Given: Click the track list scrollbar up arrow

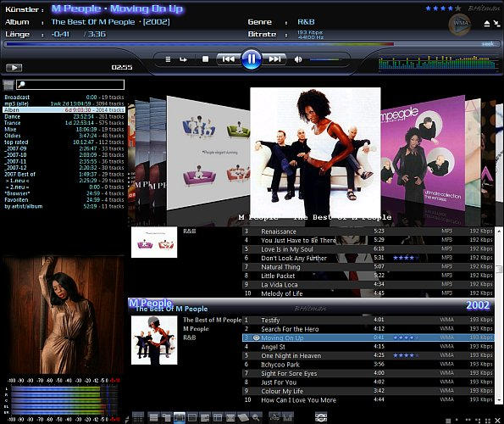Looking at the screenshot, I should pos(499,231).
